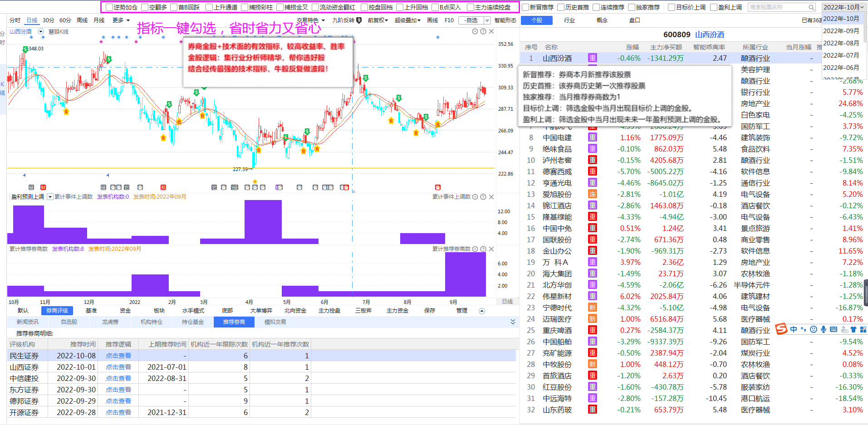Tick the 首B回踩 checkbox

pos(174,7)
